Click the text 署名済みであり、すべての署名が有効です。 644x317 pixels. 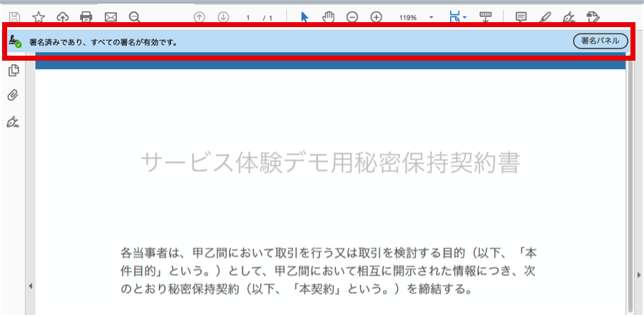click(104, 42)
